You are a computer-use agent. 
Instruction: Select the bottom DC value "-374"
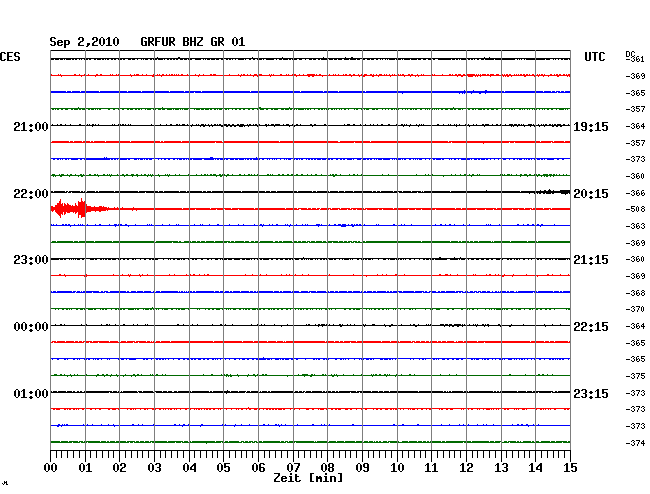click(x=635, y=443)
